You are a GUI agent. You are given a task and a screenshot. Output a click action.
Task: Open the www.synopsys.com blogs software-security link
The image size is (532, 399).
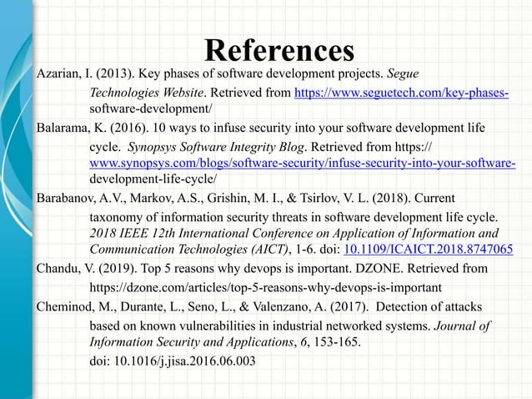(x=303, y=163)
